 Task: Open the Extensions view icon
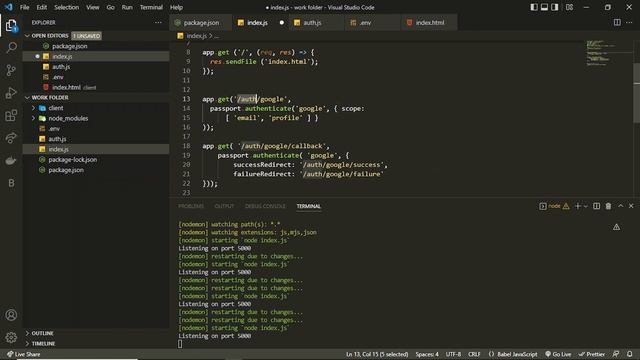coord(11,116)
